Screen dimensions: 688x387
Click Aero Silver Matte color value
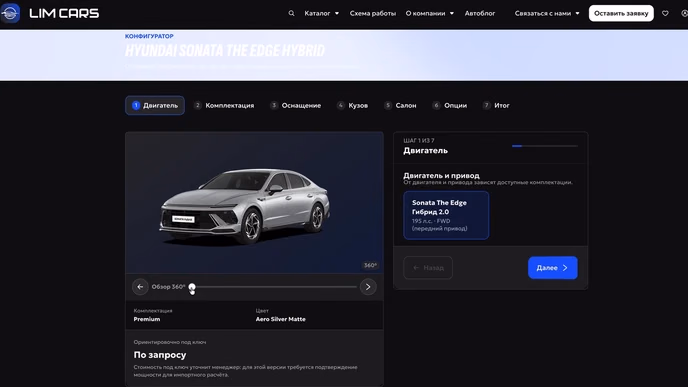pos(280,319)
